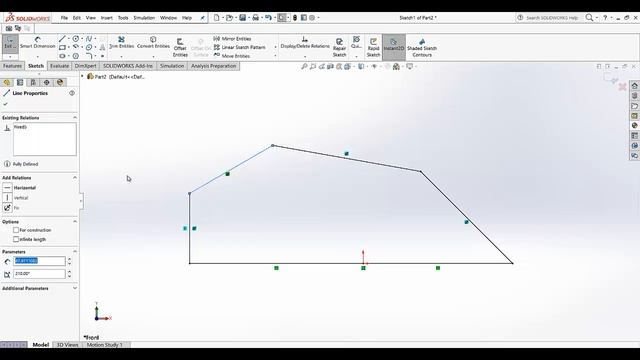Viewport: 640px width, 360px height.
Task: Click the Existing Relations list box
Action: pos(44,139)
